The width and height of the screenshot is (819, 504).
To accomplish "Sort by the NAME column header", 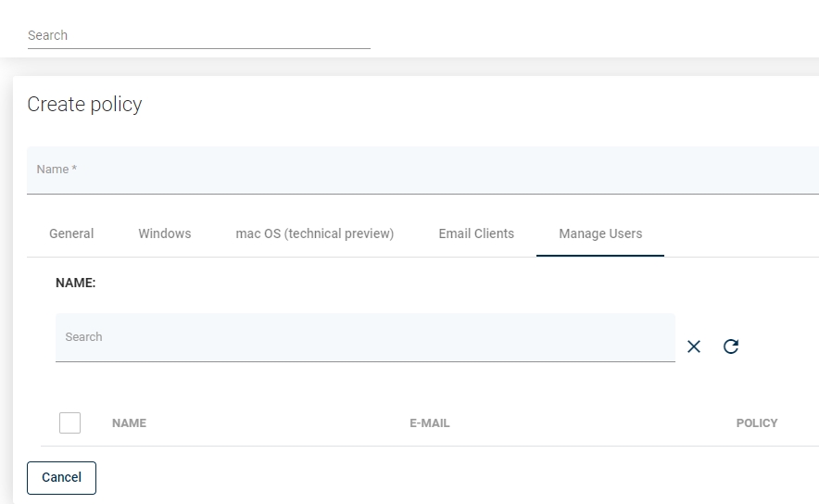I will click(x=129, y=423).
